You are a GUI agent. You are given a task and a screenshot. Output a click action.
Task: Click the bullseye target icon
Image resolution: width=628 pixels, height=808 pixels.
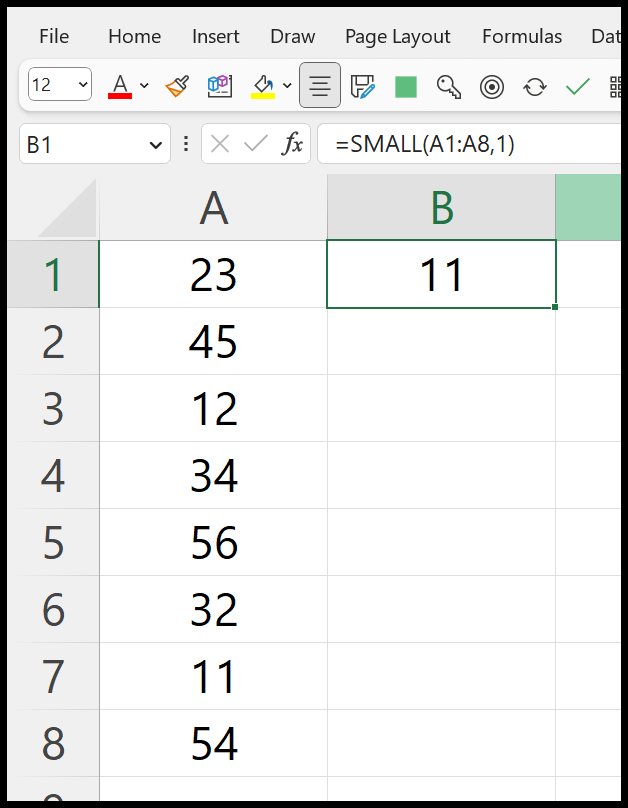click(x=492, y=87)
